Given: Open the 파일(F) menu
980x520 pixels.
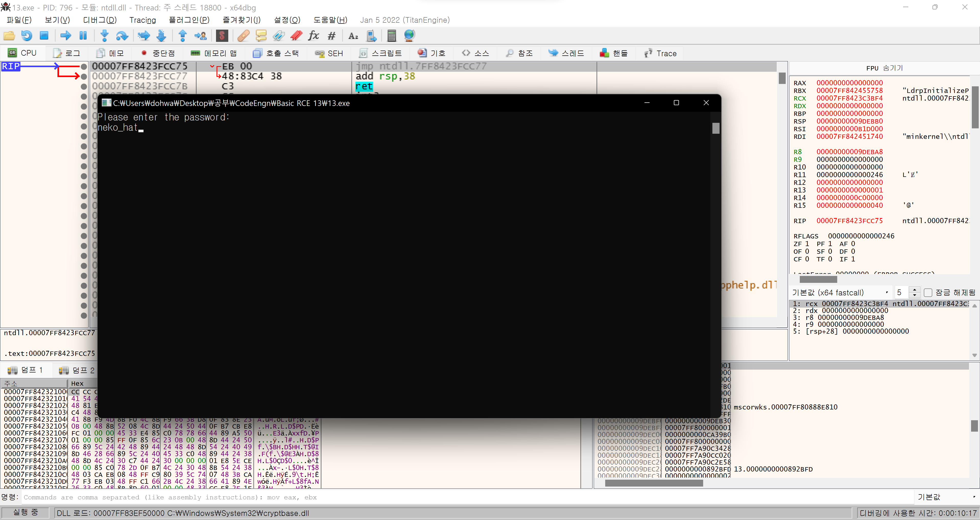Looking at the screenshot, I should pos(19,20).
